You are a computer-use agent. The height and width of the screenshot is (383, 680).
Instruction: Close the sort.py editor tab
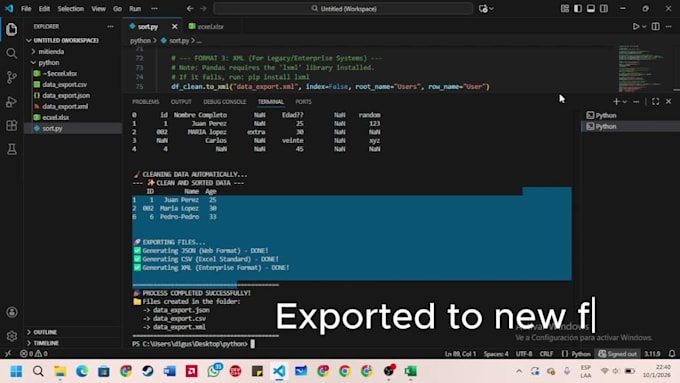pos(174,26)
